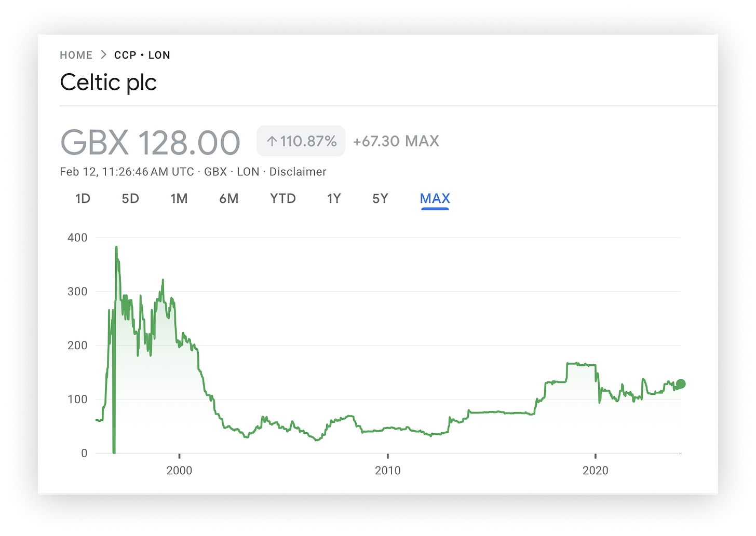Click the 2000 x-axis label
The height and width of the screenshot is (536, 756).
(x=179, y=471)
